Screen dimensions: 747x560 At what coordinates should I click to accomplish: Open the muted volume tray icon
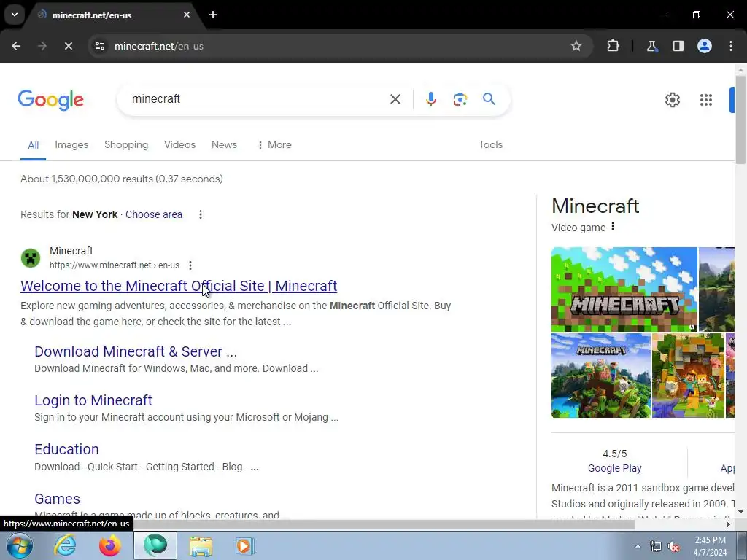tap(673, 547)
